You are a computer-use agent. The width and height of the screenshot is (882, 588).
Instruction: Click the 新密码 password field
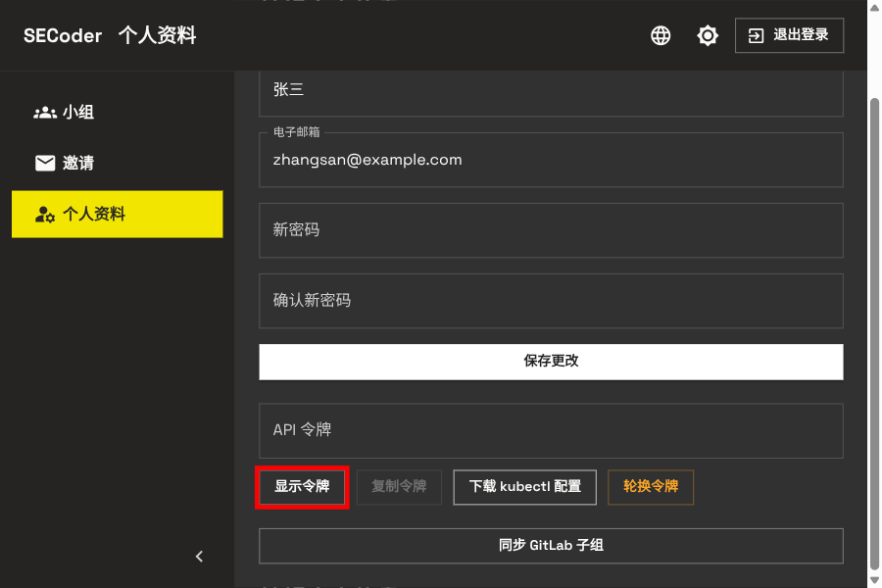click(551, 230)
